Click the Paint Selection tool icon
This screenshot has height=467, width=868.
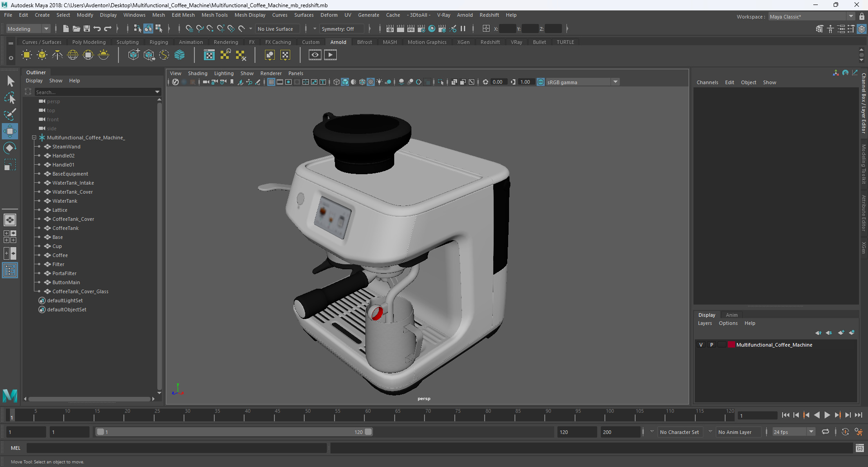tap(10, 114)
